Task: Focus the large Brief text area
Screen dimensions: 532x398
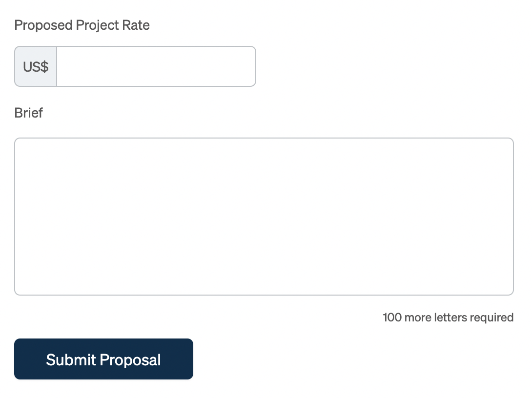Action: (264, 217)
